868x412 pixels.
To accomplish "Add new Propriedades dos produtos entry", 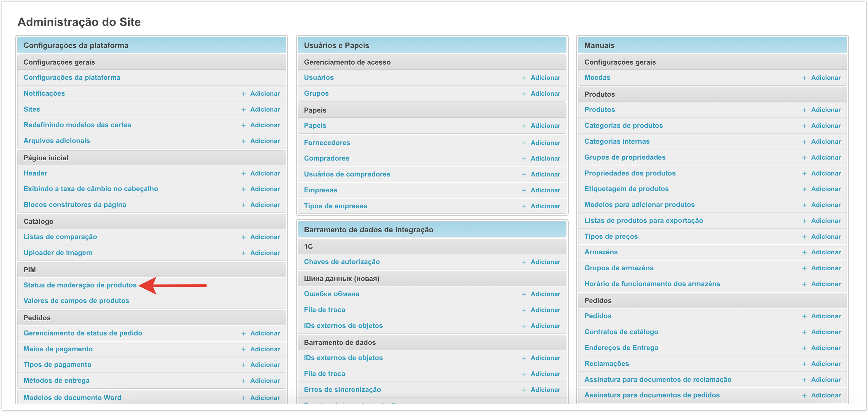I will coord(825,174).
